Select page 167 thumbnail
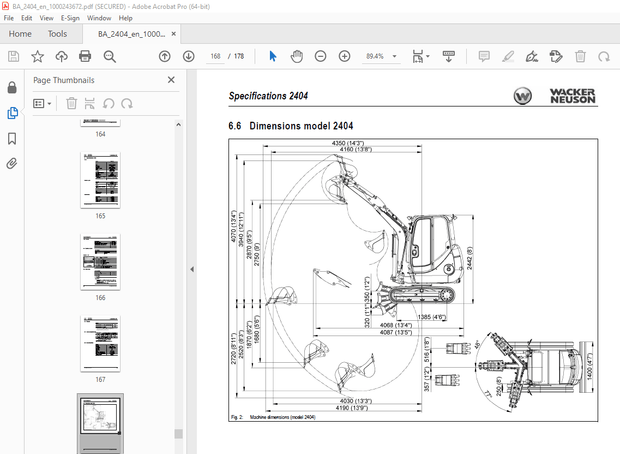 [x=100, y=344]
